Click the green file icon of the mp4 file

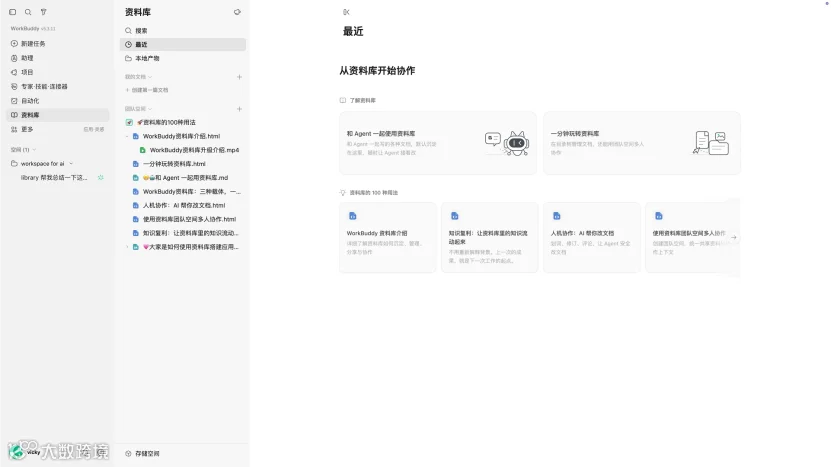[142, 150]
